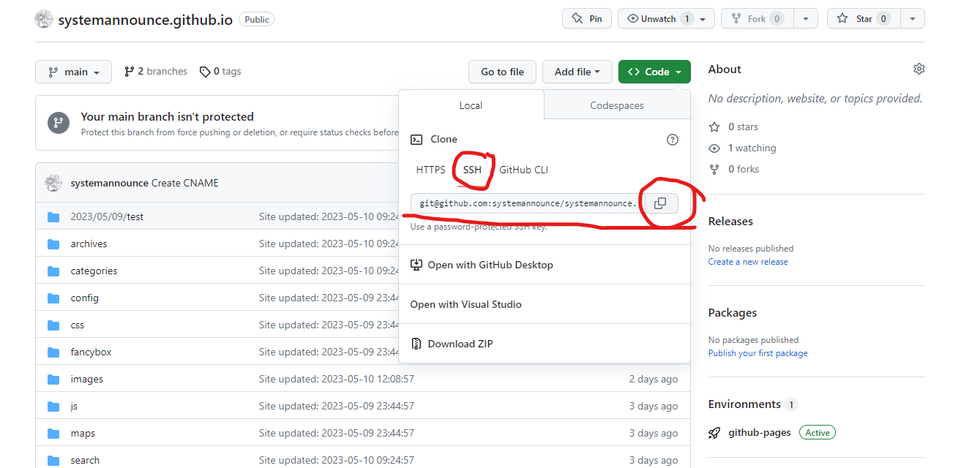
Task: Open the Unwatch notifications dropdown
Action: point(666,19)
